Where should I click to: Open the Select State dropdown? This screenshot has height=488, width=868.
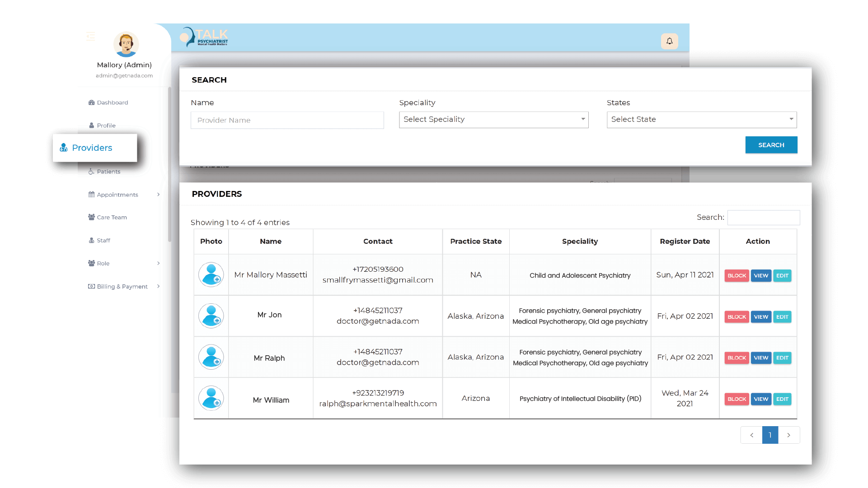(x=701, y=120)
